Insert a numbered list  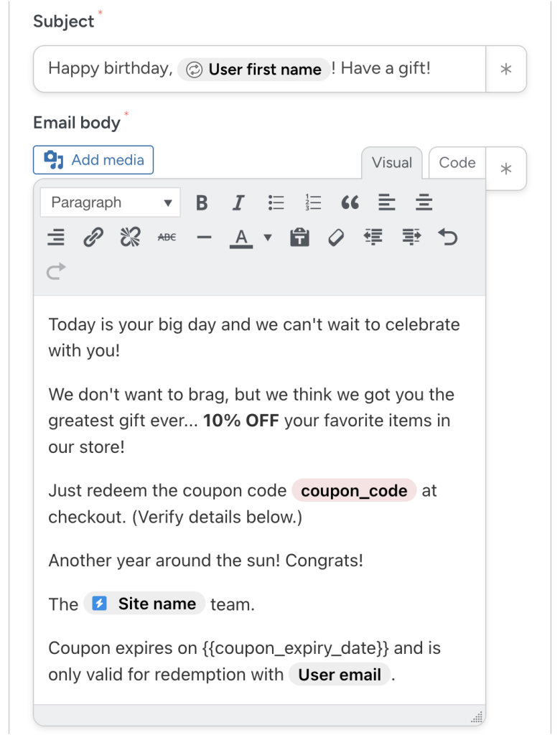(313, 202)
